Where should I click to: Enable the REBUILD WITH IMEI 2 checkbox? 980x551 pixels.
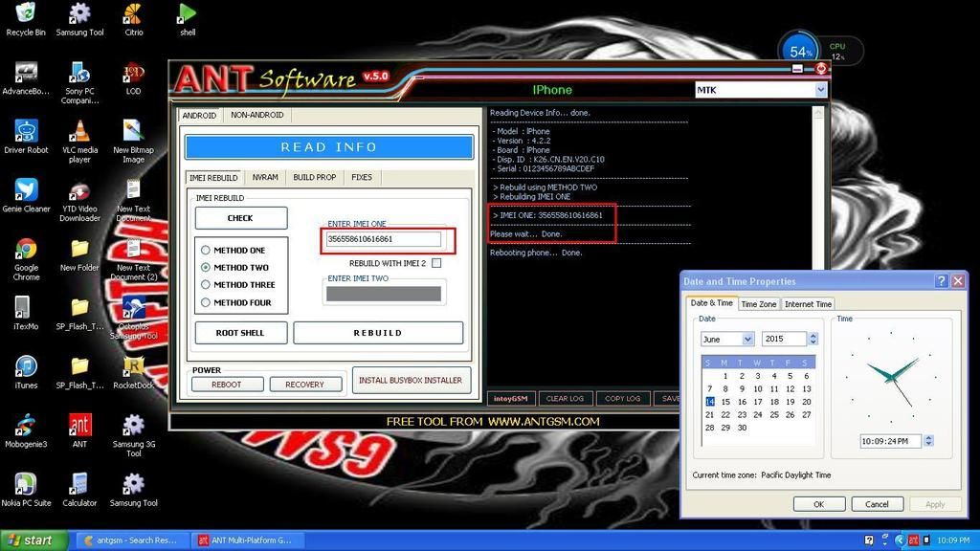click(436, 263)
